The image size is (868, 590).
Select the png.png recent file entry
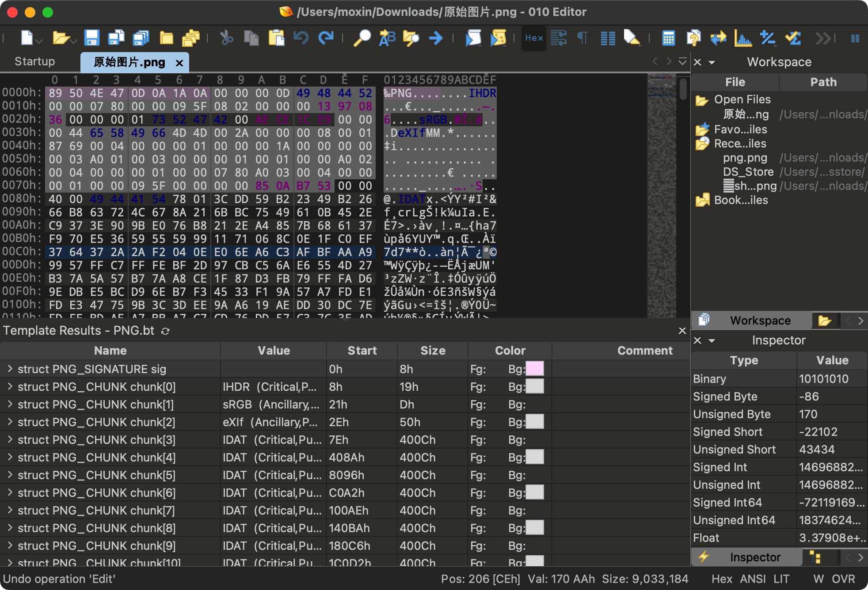(x=745, y=158)
